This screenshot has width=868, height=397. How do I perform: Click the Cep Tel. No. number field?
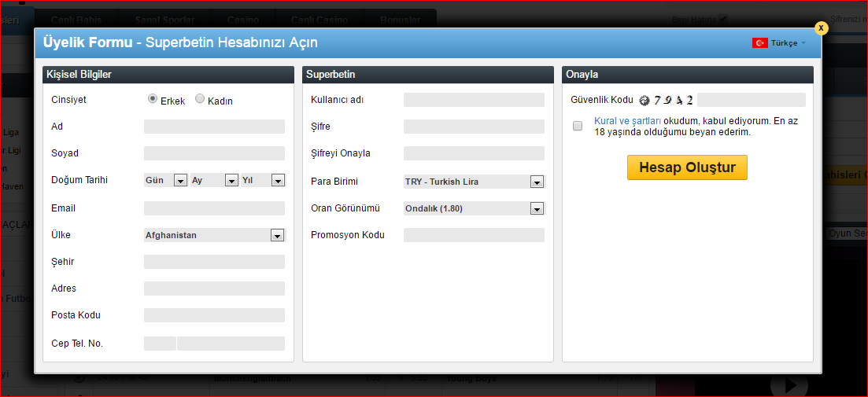(x=231, y=344)
